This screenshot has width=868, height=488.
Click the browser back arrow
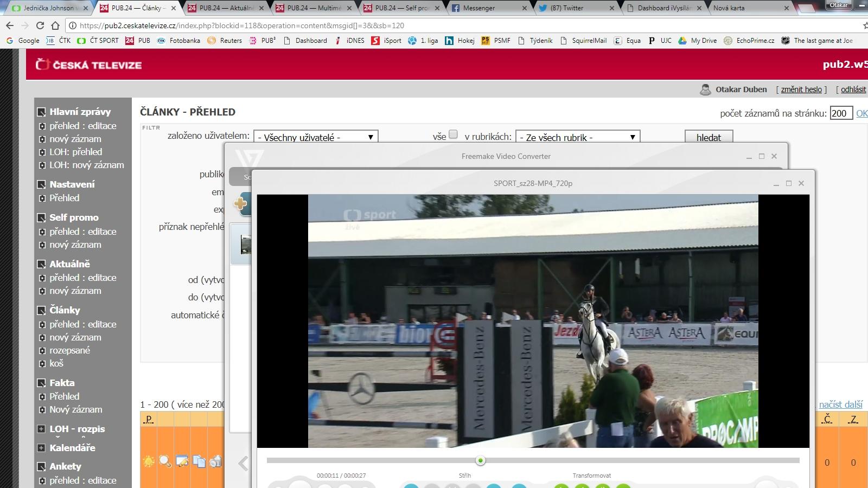tap(9, 25)
